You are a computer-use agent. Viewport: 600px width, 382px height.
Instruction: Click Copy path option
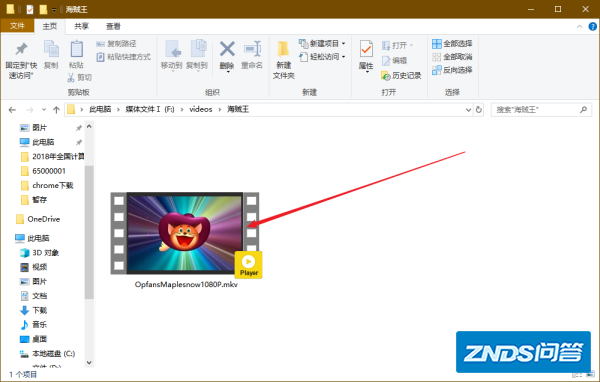click(116, 44)
